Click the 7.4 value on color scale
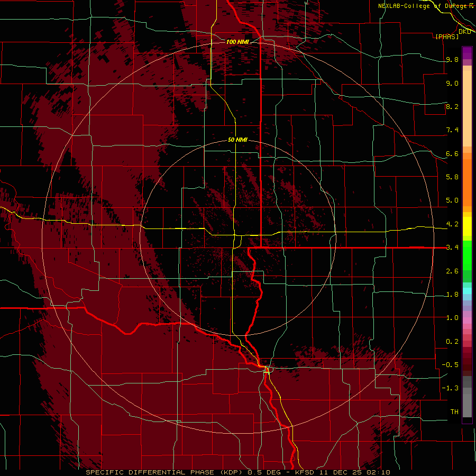 click(452, 130)
